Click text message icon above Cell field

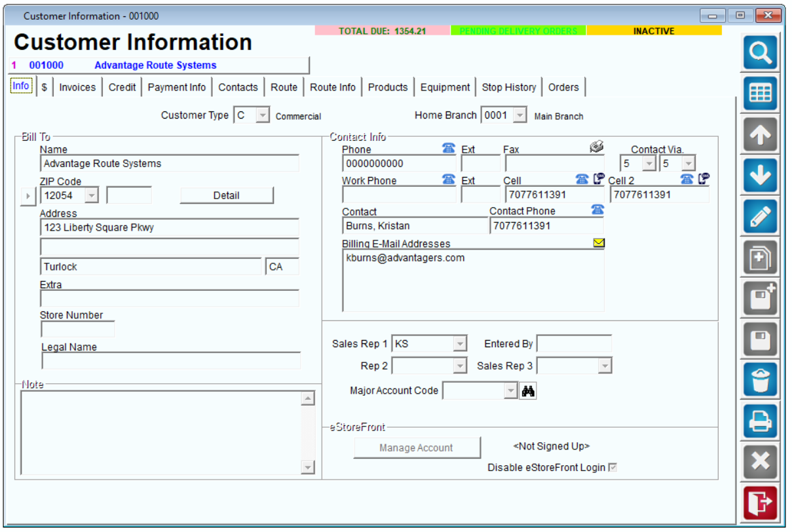(598, 179)
